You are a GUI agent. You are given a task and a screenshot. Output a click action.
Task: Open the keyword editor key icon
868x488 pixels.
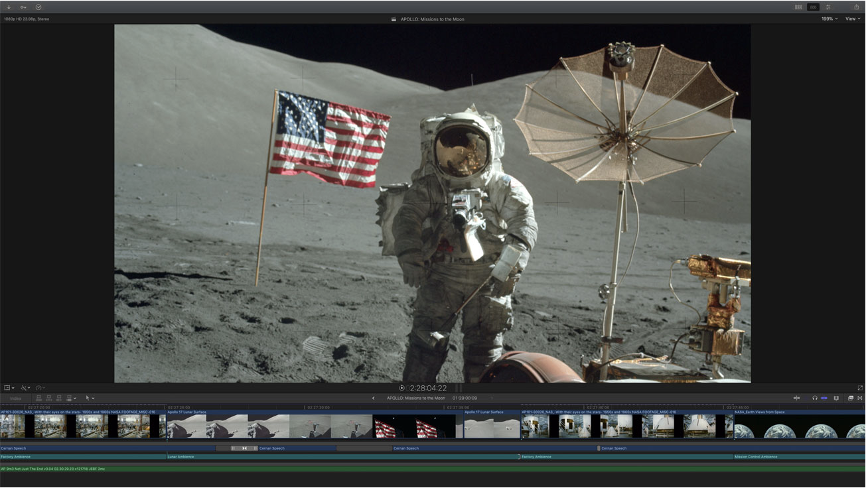23,7
